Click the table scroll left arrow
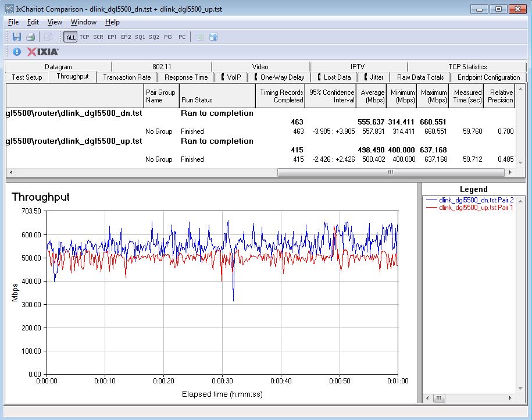 11,173
